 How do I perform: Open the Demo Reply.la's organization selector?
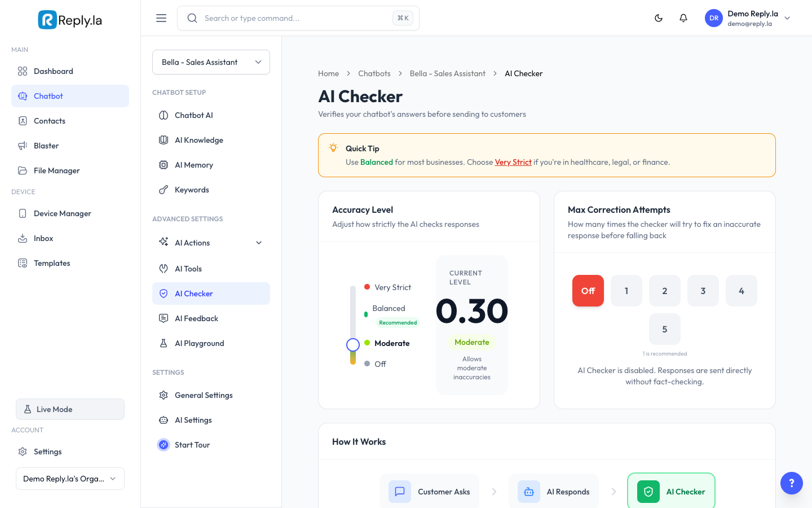[x=70, y=479]
